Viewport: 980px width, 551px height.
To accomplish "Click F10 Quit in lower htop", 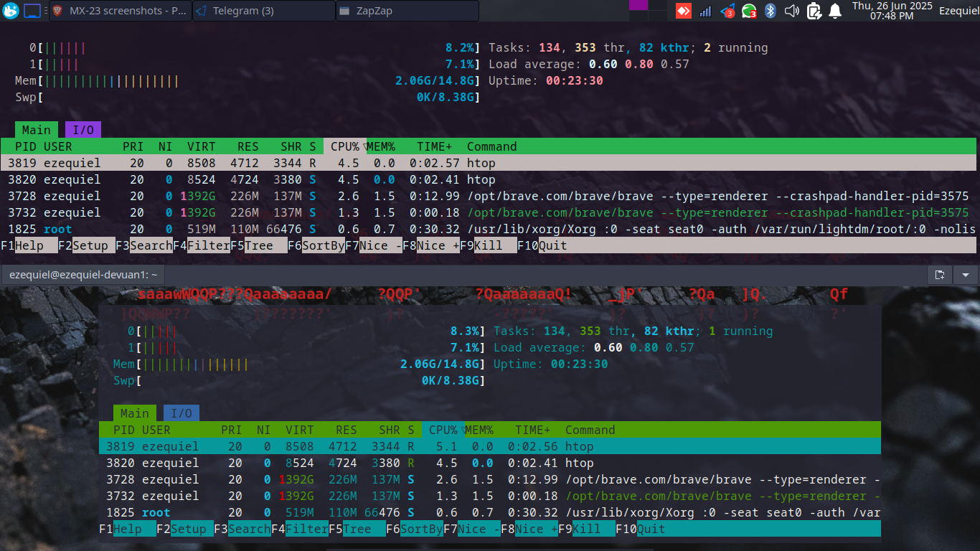I will click(x=641, y=529).
